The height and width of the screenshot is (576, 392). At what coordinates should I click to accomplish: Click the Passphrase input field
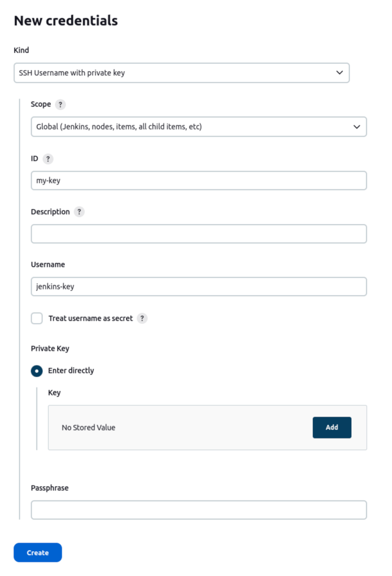(199, 510)
